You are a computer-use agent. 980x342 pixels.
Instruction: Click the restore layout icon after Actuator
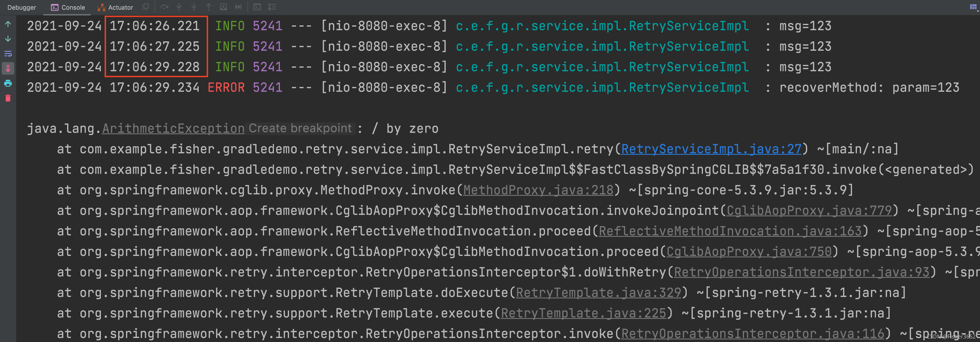(x=145, y=7)
